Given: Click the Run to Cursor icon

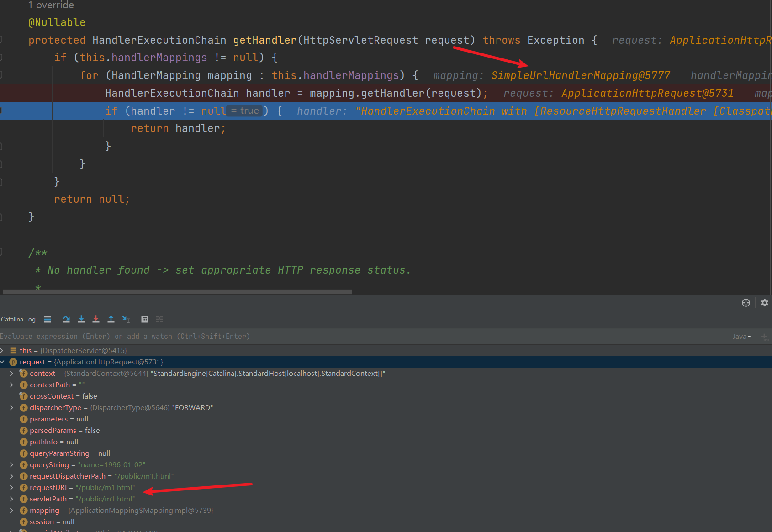Looking at the screenshot, I should pyautogui.click(x=126, y=319).
